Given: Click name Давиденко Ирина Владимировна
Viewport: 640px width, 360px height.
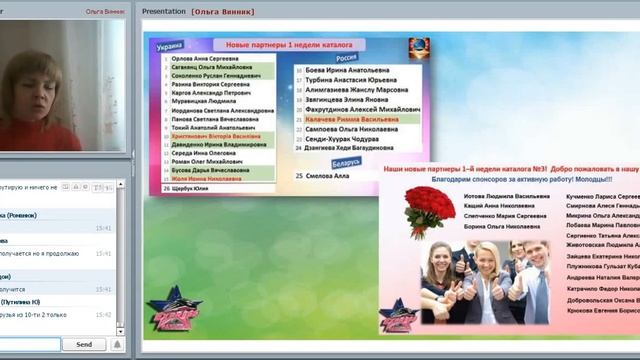Looking at the screenshot, I should pyautogui.click(x=218, y=144).
